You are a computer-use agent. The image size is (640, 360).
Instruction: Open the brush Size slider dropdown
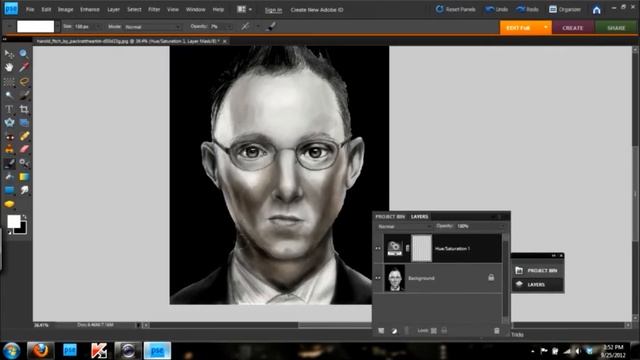point(98,27)
